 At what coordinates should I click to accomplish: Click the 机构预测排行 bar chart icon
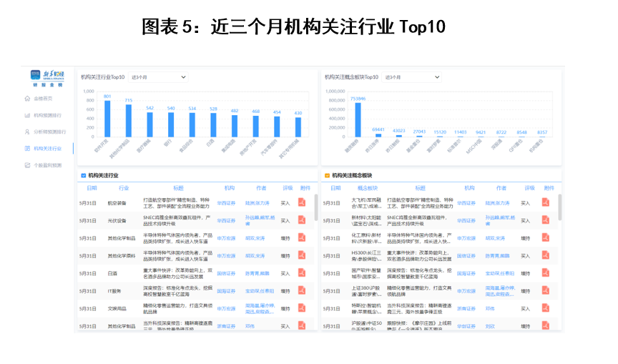click(x=27, y=115)
